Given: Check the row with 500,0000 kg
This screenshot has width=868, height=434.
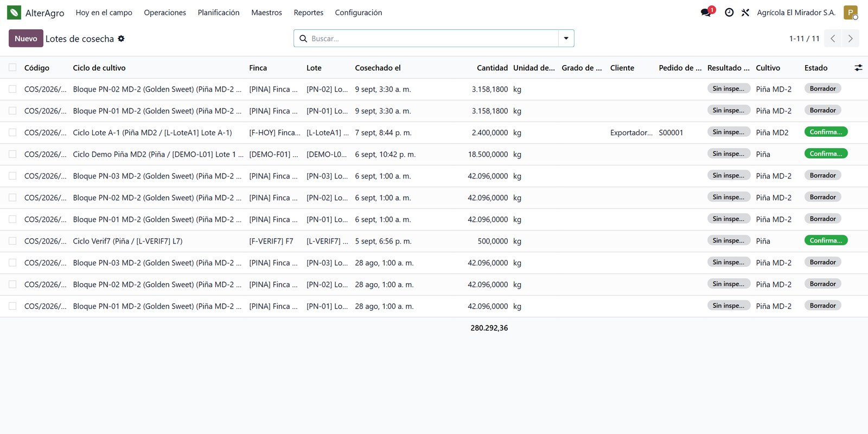Looking at the screenshot, I should (x=12, y=241).
